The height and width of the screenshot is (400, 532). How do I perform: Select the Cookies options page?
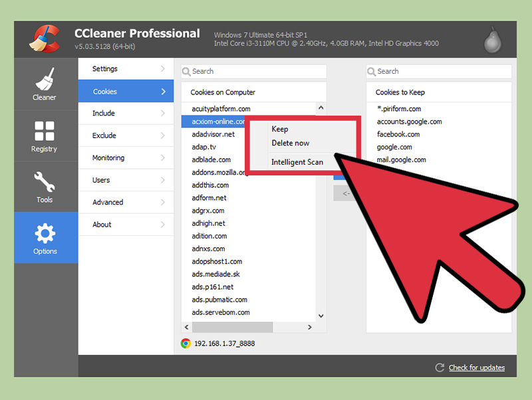tap(126, 91)
